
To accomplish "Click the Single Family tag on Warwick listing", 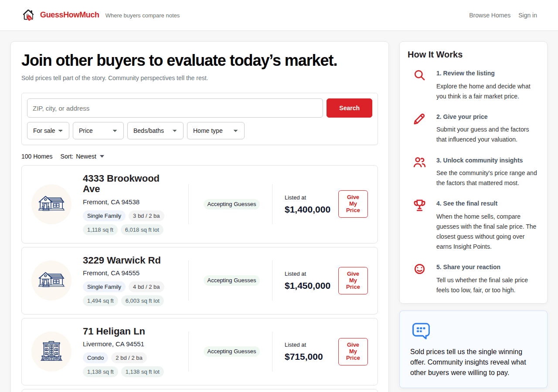I will [104, 287].
